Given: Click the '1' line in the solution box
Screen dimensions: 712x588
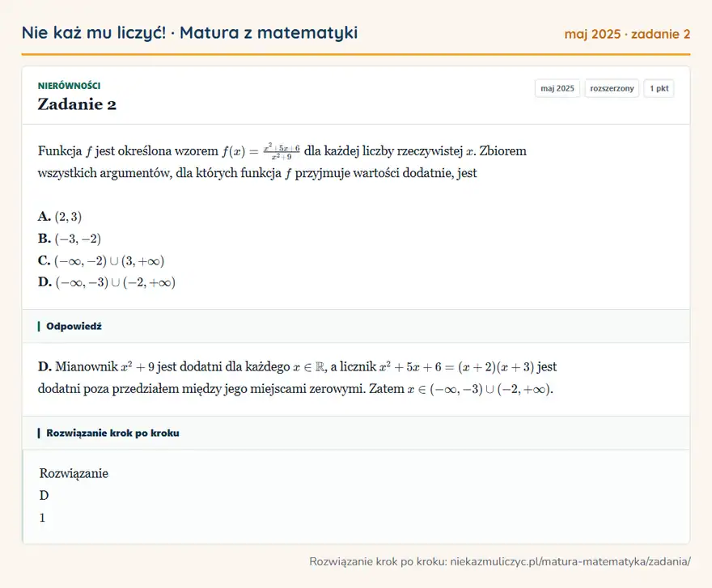Looking at the screenshot, I should point(42,518).
